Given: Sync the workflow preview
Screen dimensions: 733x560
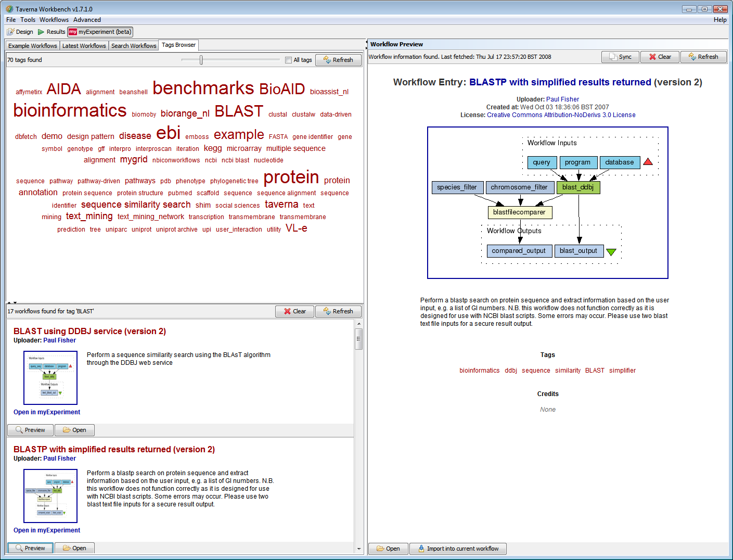Looking at the screenshot, I should (620, 57).
